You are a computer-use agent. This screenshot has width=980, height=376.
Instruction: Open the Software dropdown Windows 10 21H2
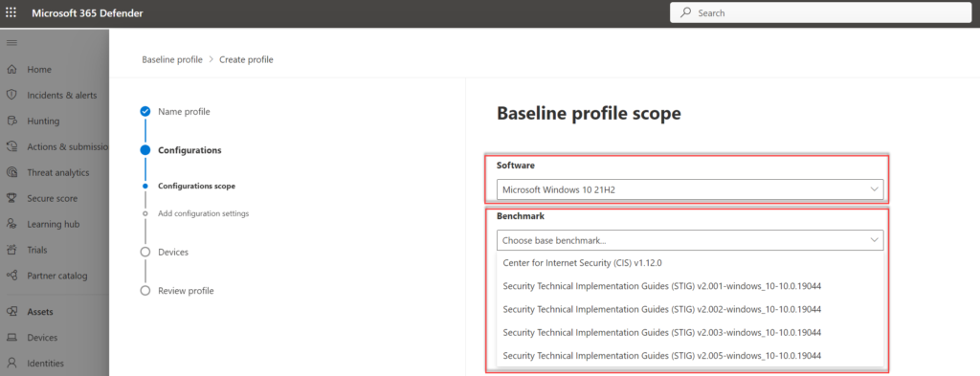[690, 189]
